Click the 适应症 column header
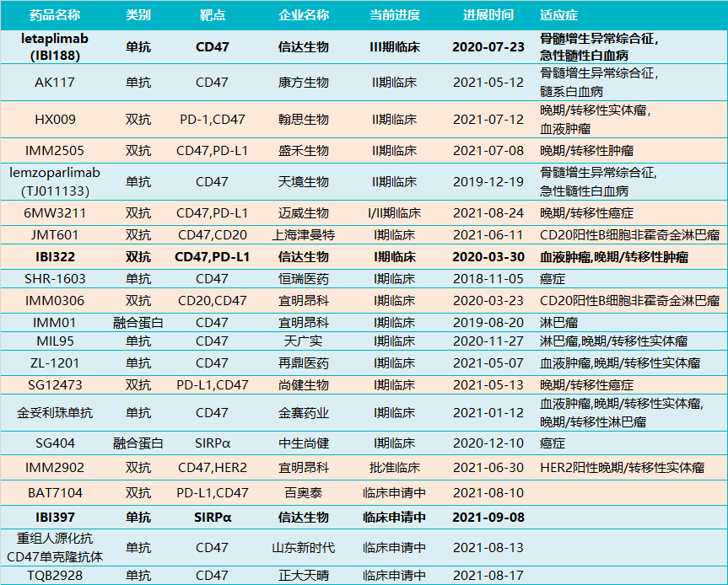This screenshot has width=728, height=585. point(558,15)
